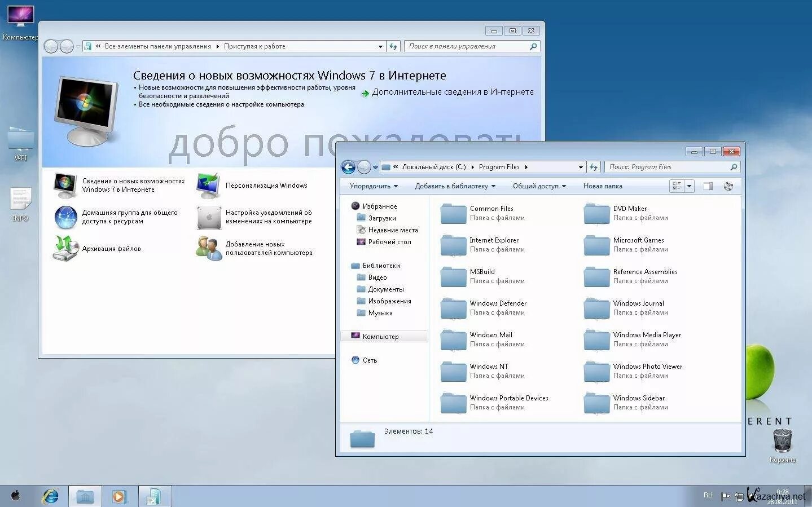
Task: Open Архивация файлов item
Action: [x=97, y=249]
